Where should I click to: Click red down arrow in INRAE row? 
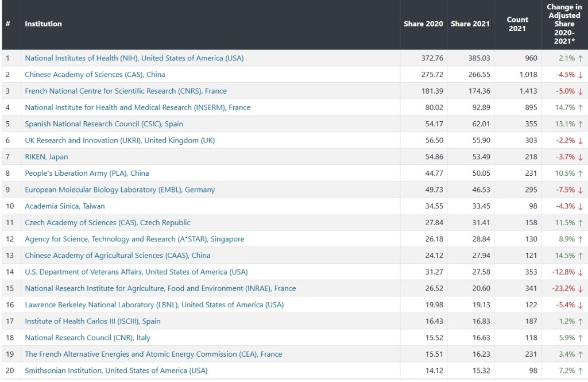tap(581, 288)
